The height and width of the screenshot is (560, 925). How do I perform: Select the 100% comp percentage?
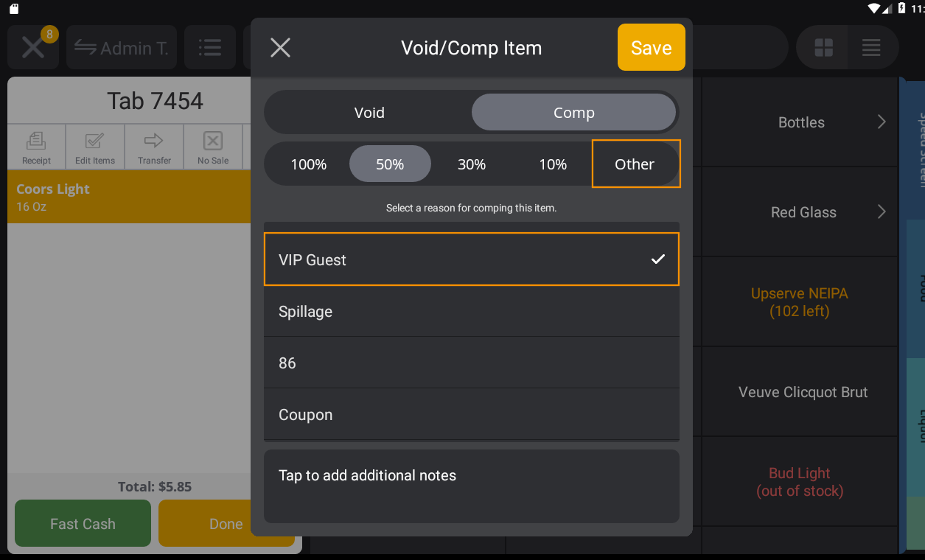[310, 164]
